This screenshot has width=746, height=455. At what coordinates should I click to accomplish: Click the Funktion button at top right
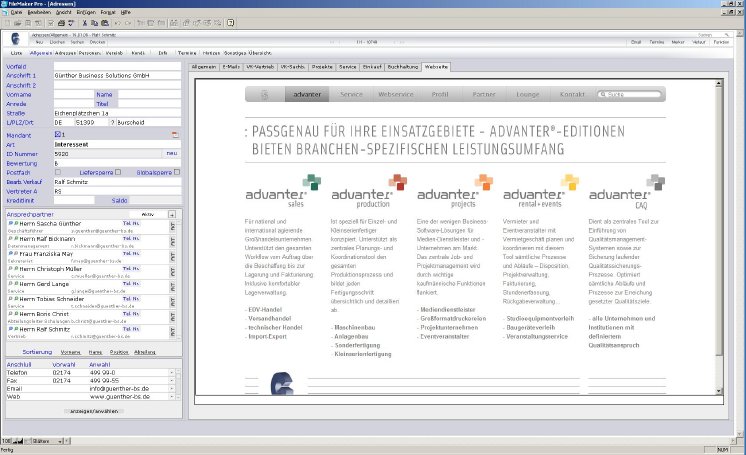[721, 42]
